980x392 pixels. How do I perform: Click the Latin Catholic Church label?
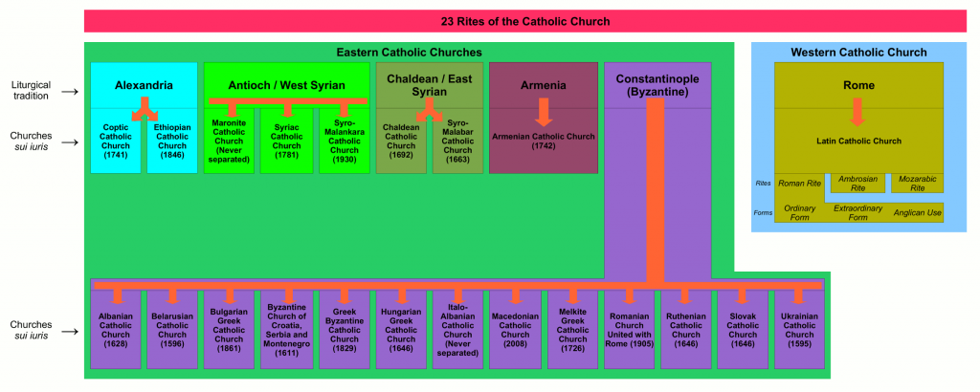[858, 142]
